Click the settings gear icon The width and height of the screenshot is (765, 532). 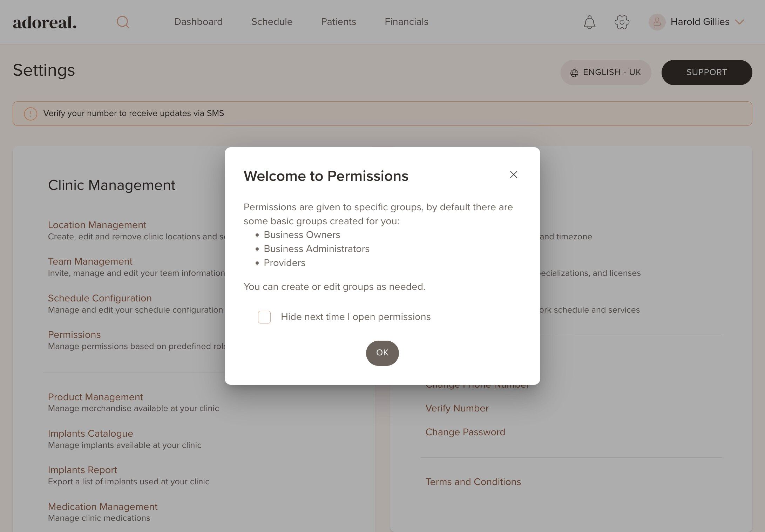point(622,22)
